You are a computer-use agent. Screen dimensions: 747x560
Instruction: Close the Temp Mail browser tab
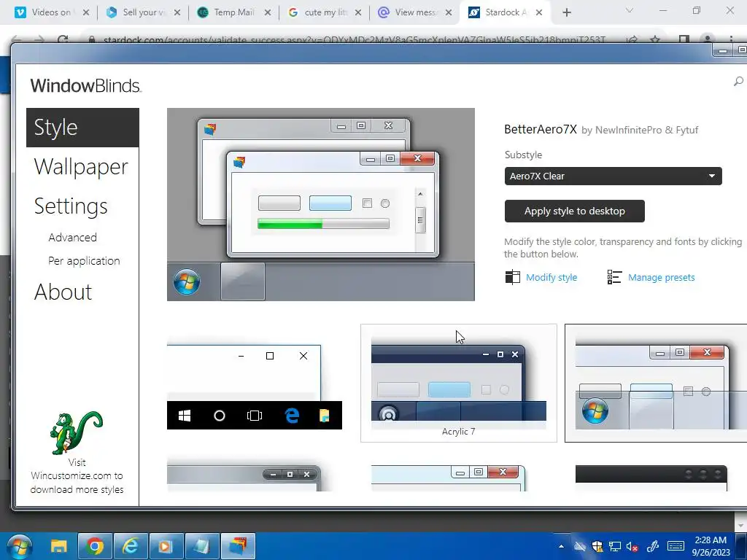pyautogui.click(x=268, y=12)
